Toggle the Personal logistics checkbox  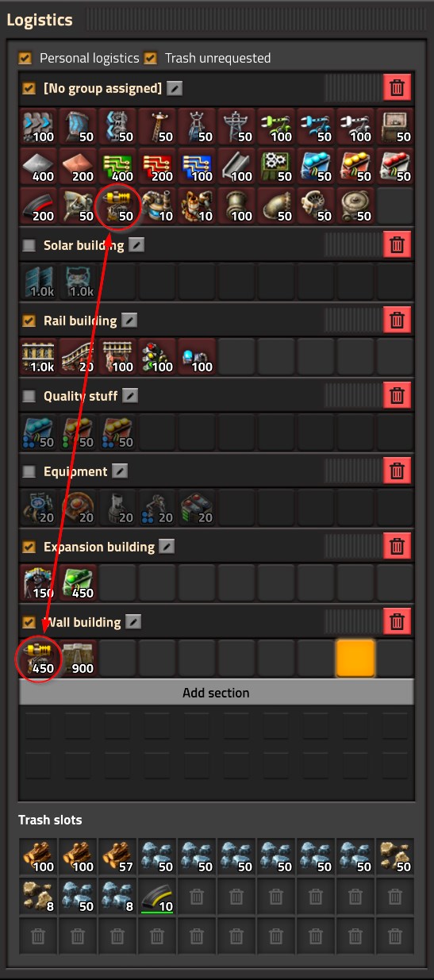tap(26, 58)
